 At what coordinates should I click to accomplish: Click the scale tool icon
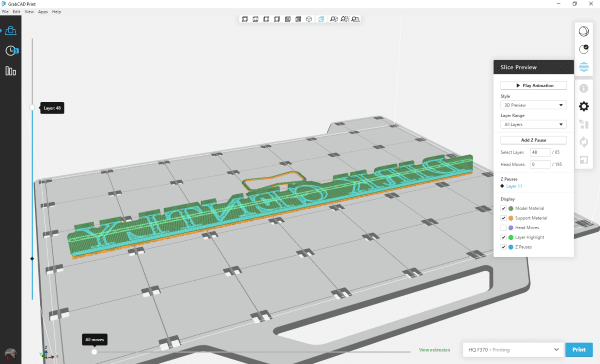click(584, 160)
